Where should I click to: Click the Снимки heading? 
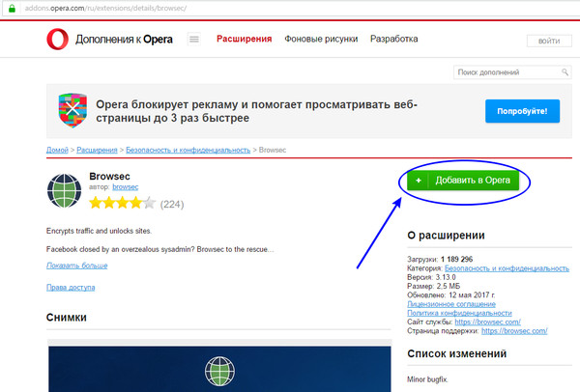[67, 318]
